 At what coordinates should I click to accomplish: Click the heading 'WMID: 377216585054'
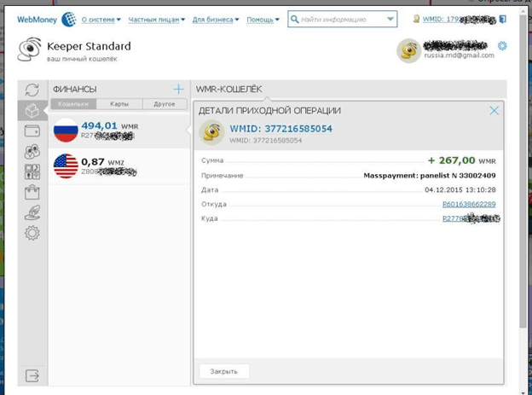[281, 129]
